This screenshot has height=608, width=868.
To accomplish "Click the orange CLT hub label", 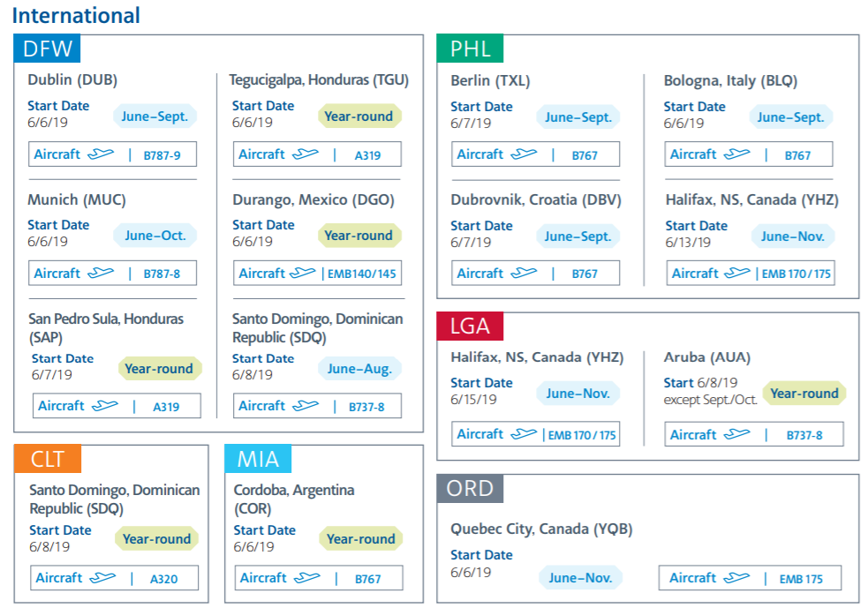I will coord(47,459).
